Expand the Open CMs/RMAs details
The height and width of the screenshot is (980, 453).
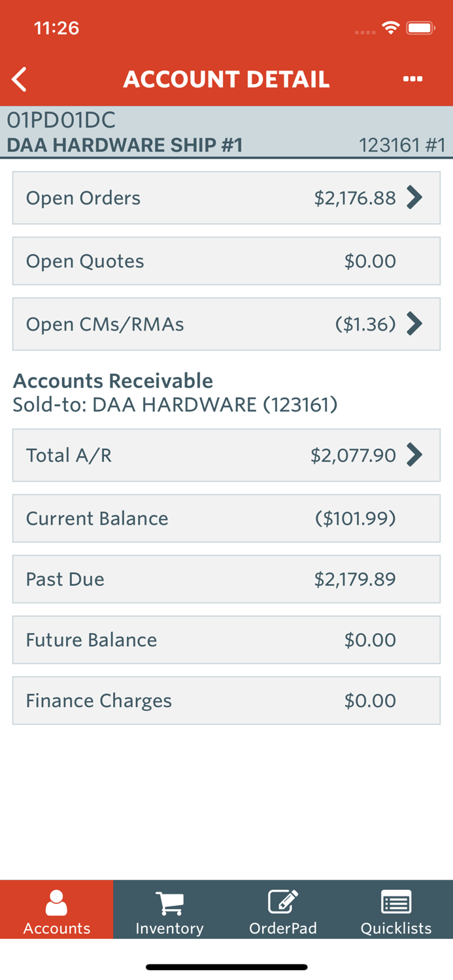coord(414,323)
